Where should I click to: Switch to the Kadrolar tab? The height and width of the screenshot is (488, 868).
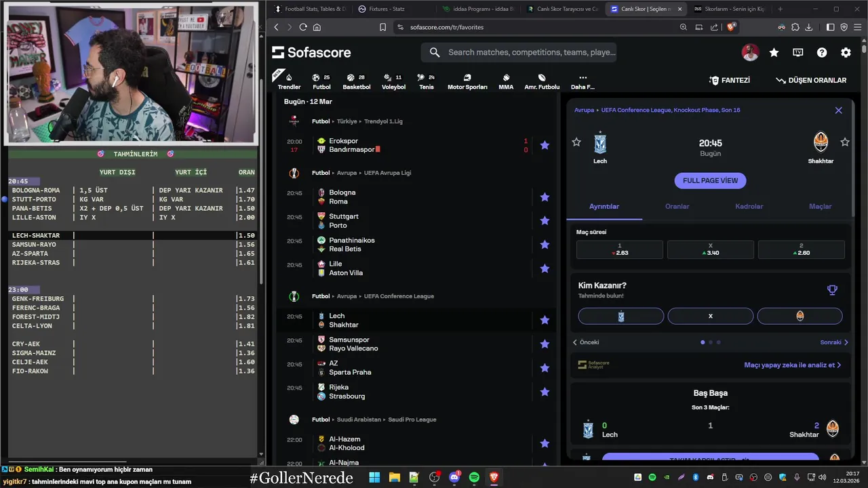click(x=749, y=206)
